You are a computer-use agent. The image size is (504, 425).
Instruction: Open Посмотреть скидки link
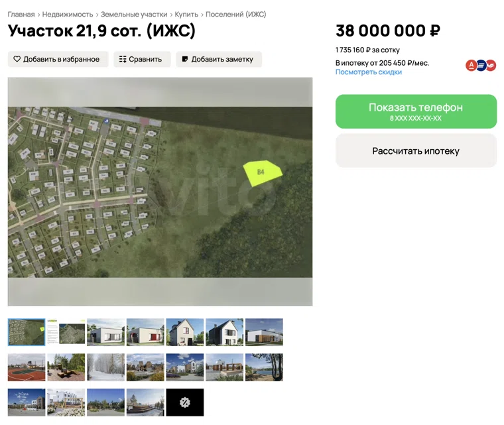coord(368,72)
